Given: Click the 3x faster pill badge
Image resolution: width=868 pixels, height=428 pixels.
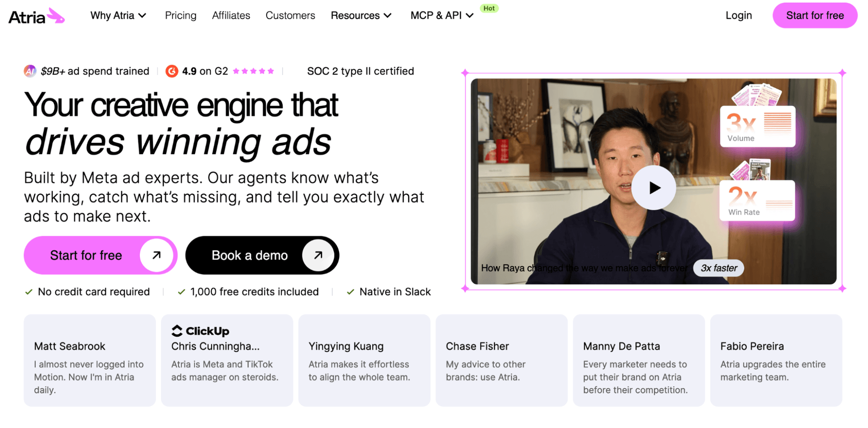Looking at the screenshot, I should pyautogui.click(x=719, y=268).
